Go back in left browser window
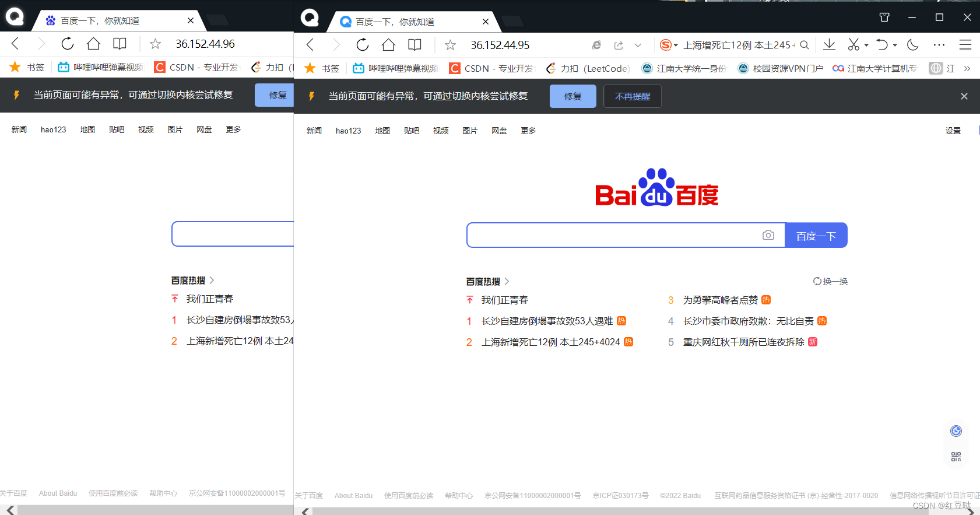980x515 pixels. [x=15, y=44]
